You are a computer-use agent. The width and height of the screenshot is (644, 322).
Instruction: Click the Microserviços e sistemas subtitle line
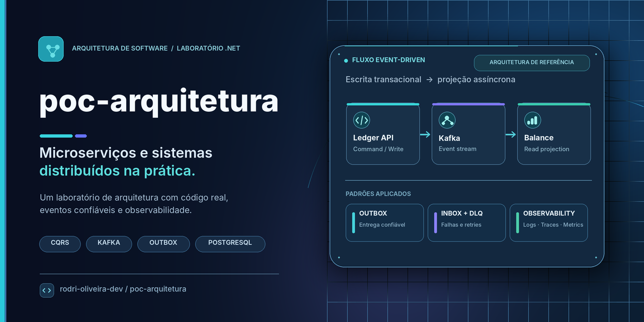point(126,153)
